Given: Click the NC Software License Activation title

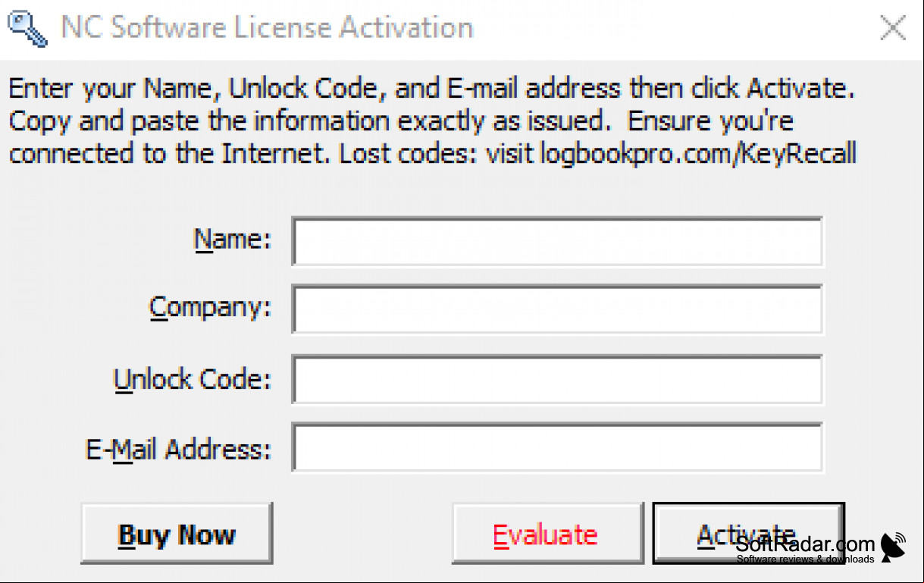Looking at the screenshot, I should pos(268,28).
